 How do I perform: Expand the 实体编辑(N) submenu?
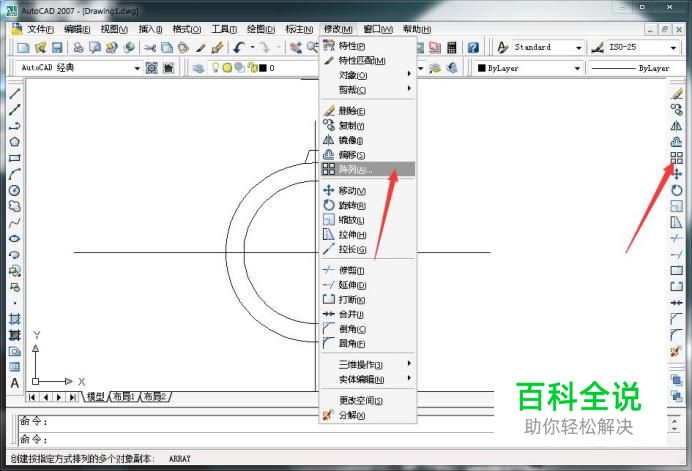click(368, 379)
